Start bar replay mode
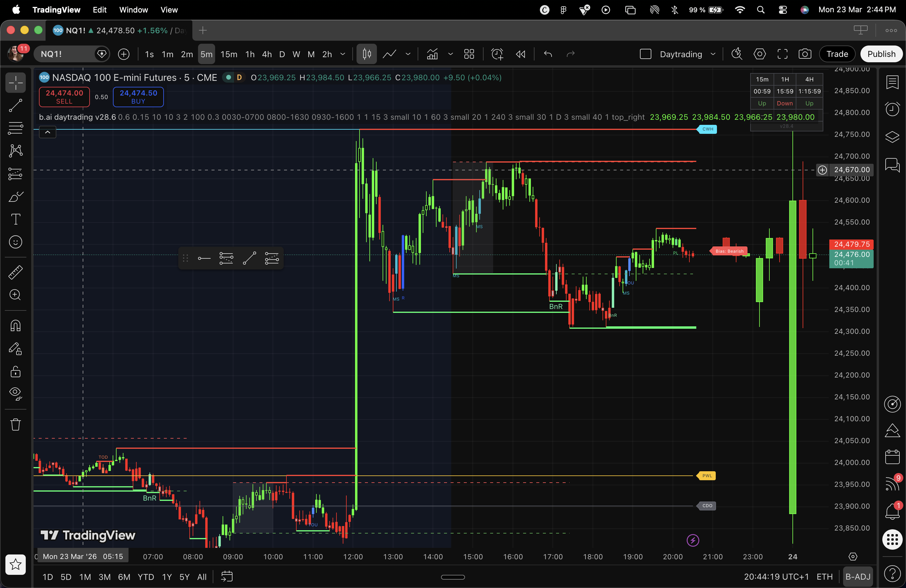This screenshot has width=906, height=588. coord(520,54)
